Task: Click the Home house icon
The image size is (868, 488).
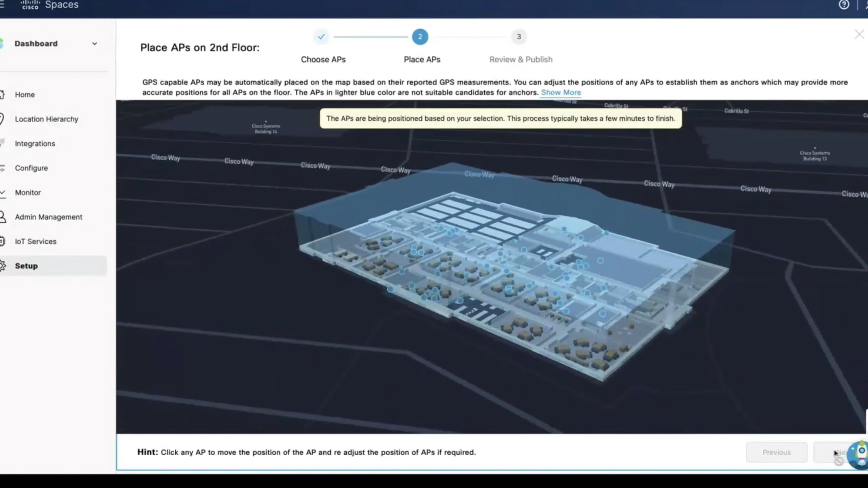Action: click(x=2, y=95)
